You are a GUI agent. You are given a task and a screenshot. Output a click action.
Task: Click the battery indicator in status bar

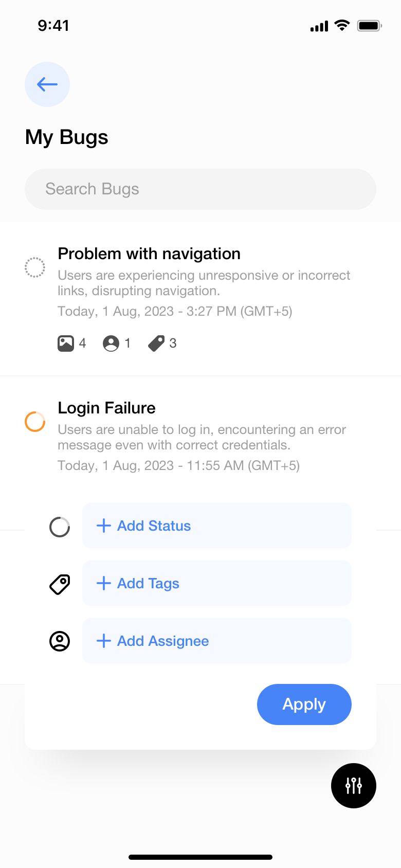[x=369, y=26]
